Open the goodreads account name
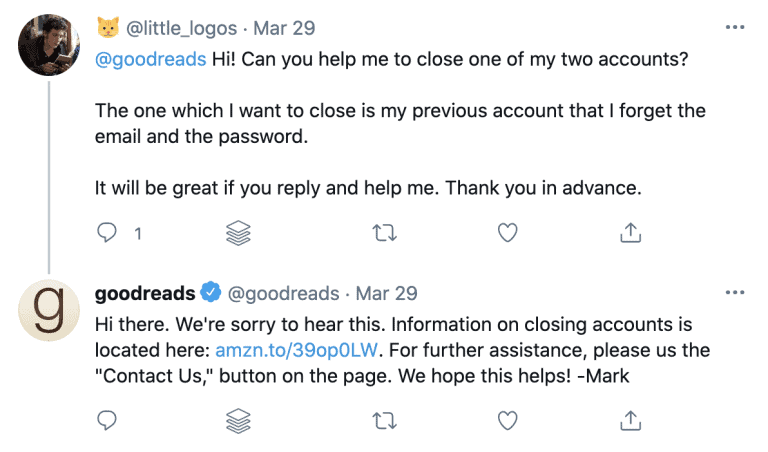The width and height of the screenshot is (768, 452). 144,293
